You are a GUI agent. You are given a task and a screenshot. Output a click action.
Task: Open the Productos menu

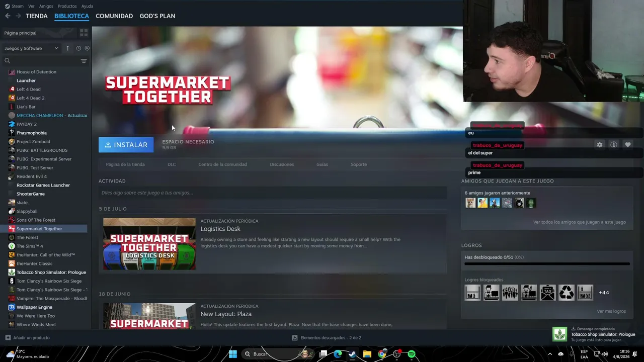(67, 6)
